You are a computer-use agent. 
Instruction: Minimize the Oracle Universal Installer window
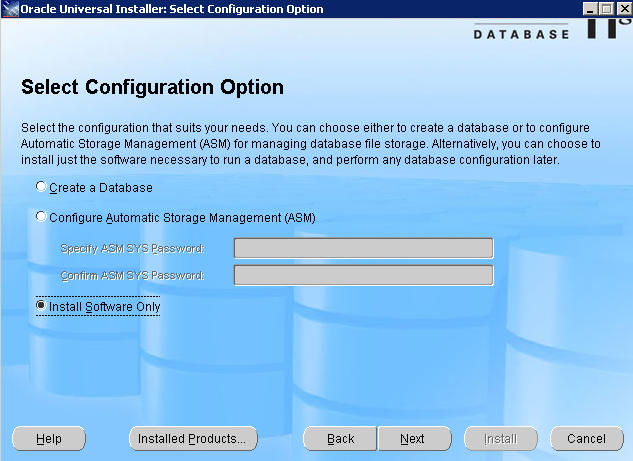point(590,9)
